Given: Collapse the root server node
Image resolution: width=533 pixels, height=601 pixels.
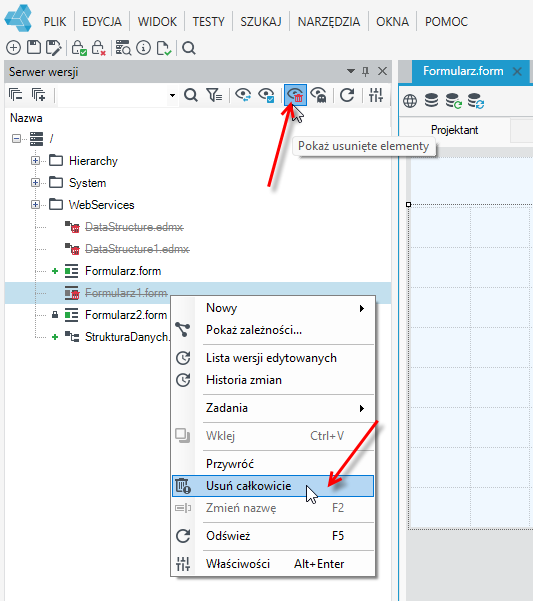Looking at the screenshot, I should (16, 138).
